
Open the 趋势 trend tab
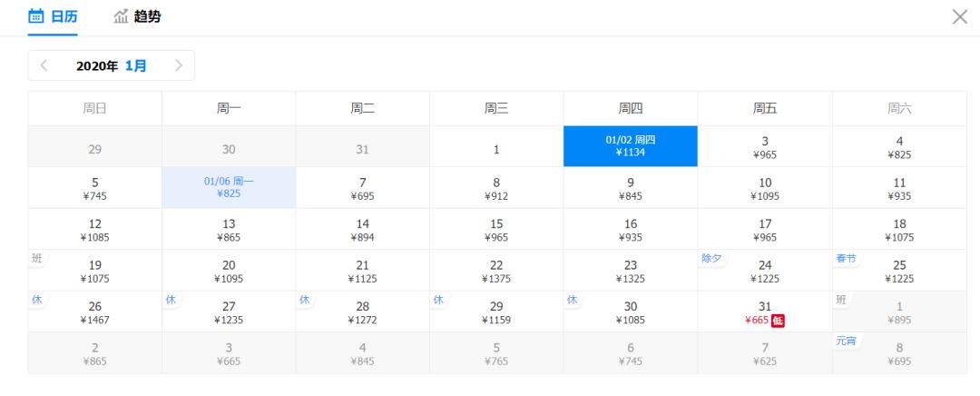pos(137,16)
